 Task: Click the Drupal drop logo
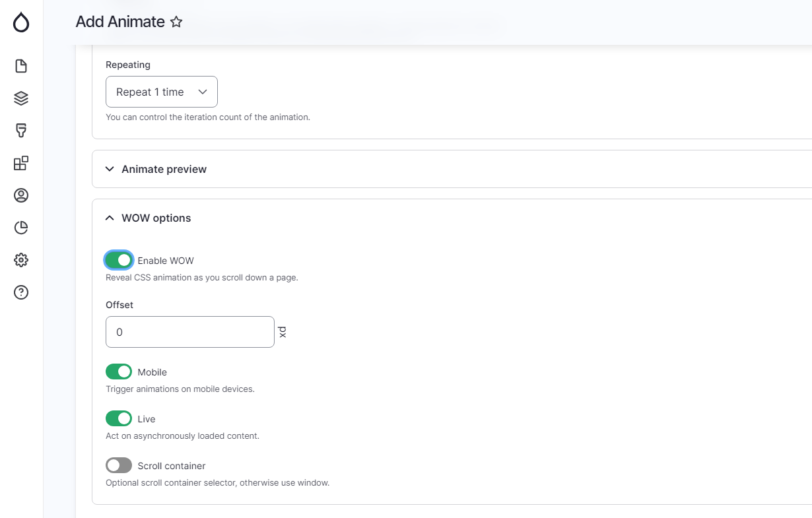(21, 23)
